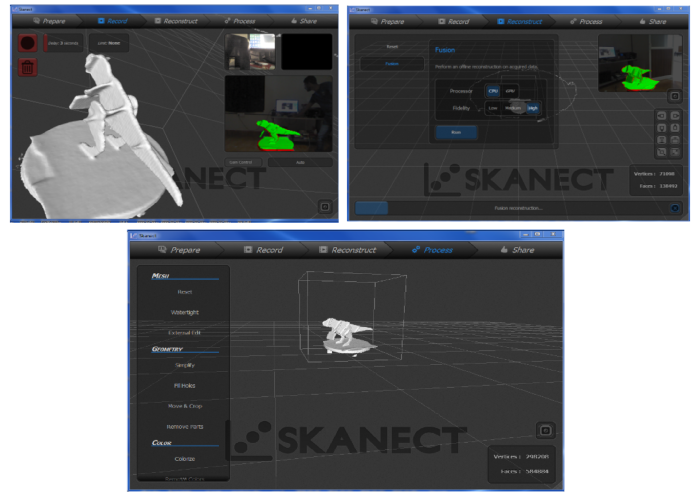The width and height of the screenshot is (700, 500).
Task: Apply Watertight to the mesh
Action: (x=184, y=312)
